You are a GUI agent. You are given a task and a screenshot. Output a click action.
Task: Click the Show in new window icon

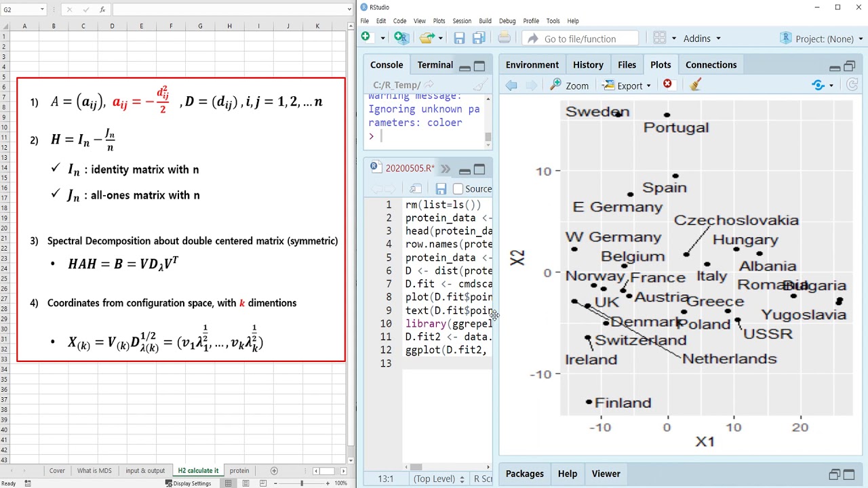(416, 189)
